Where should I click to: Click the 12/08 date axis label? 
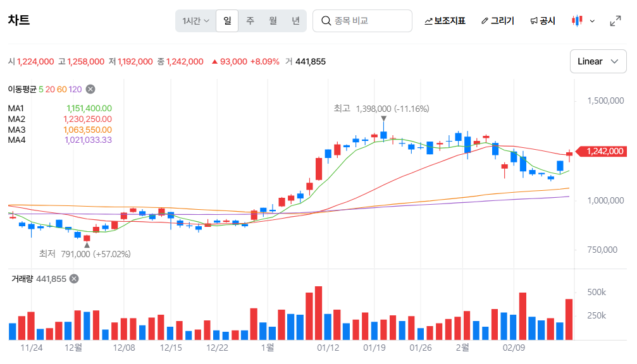pyautogui.click(x=124, y=348)
